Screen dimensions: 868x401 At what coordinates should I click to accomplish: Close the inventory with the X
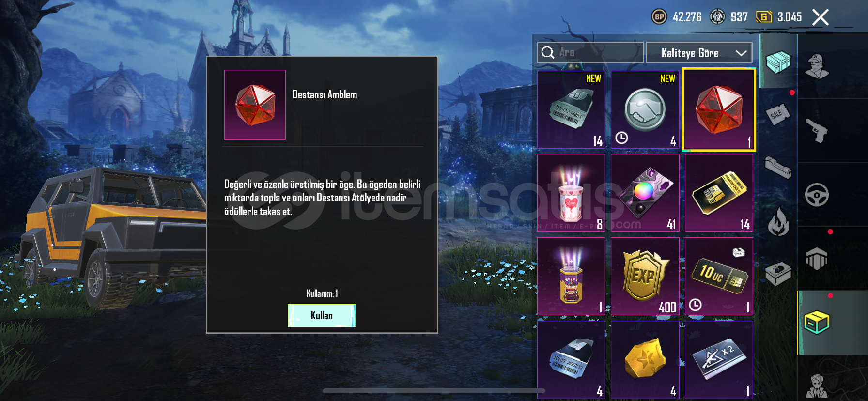click(x=821, y=17)
